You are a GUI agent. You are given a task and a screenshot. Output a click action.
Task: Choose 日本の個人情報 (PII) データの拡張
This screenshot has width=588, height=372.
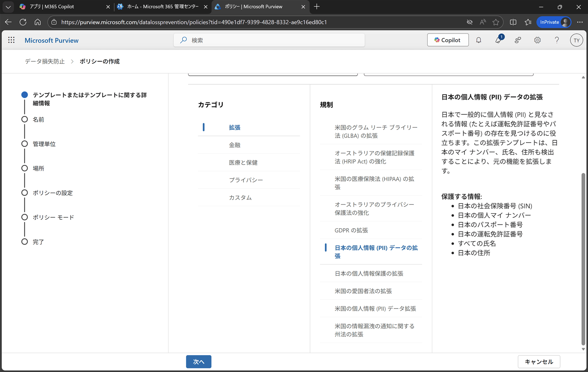point(371,252)
